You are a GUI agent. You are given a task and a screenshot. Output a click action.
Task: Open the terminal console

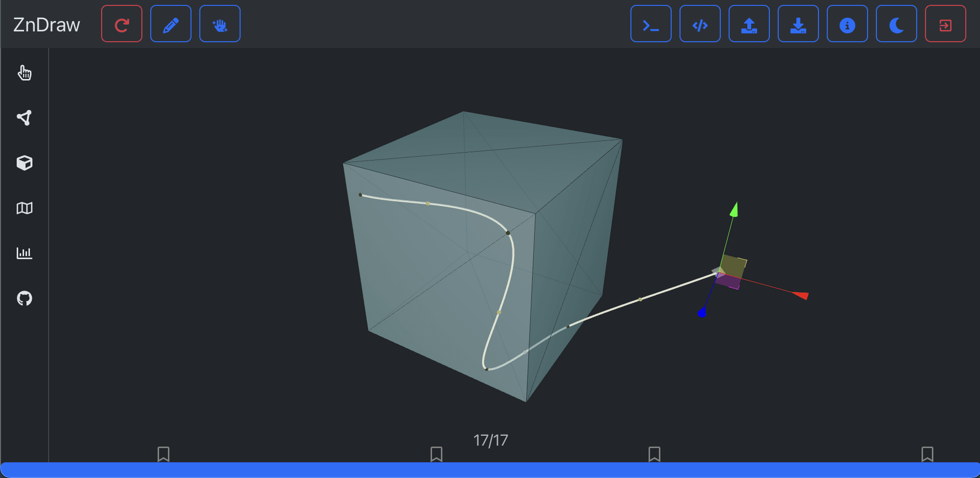[x=651, y=23]
